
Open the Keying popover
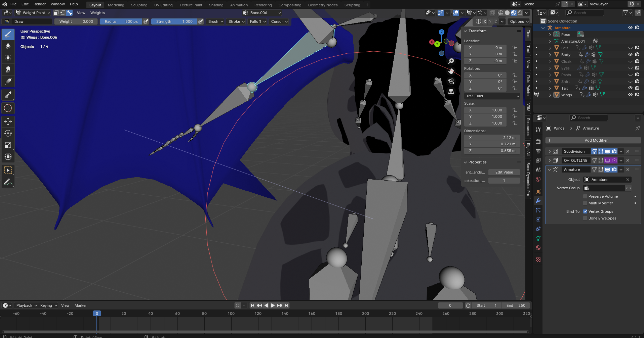(x=48, y=305)
